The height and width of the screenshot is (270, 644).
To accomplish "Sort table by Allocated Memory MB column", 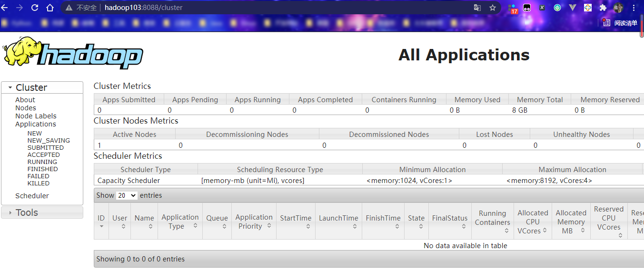I will click(571, 221).
